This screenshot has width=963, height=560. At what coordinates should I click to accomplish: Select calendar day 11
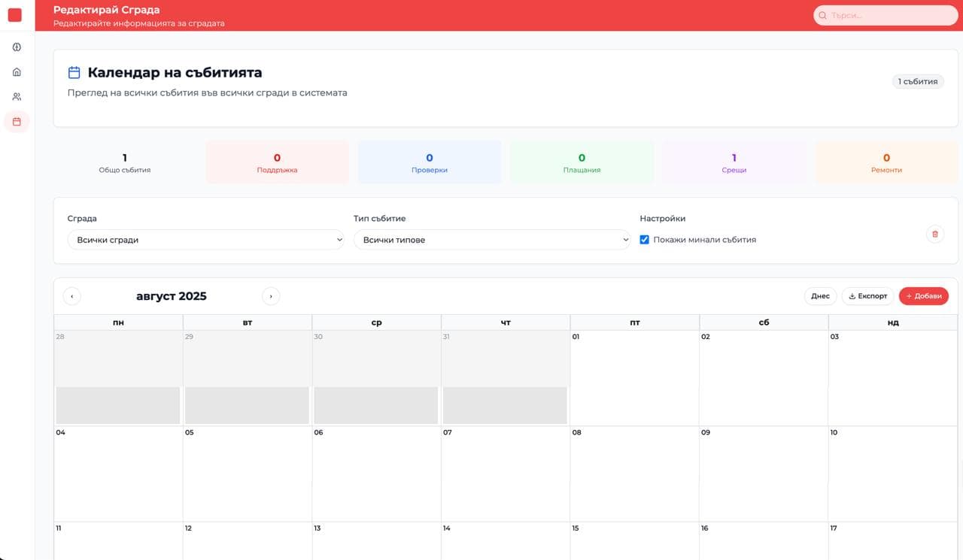click(x=118, y=541)
